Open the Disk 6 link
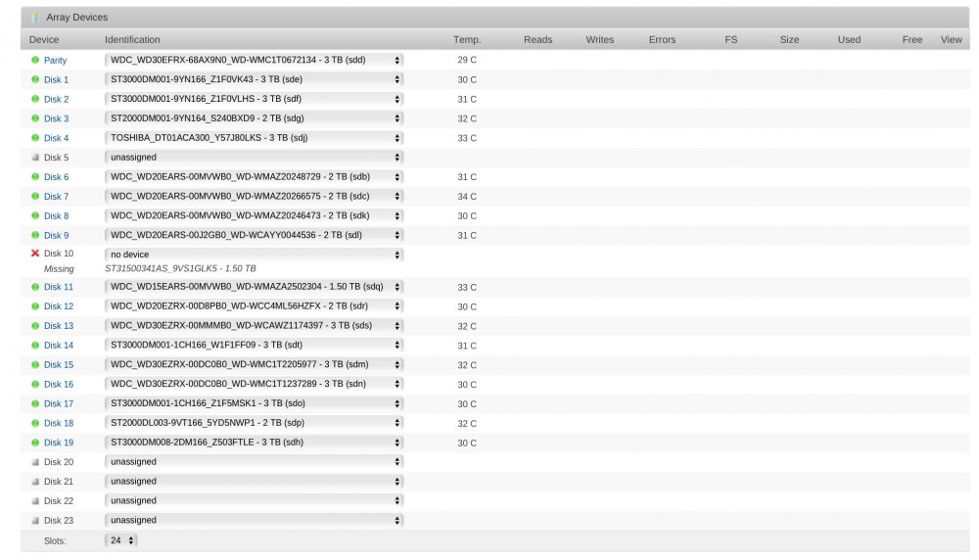Viewport: 979px width, 560px height. [56, 176]
